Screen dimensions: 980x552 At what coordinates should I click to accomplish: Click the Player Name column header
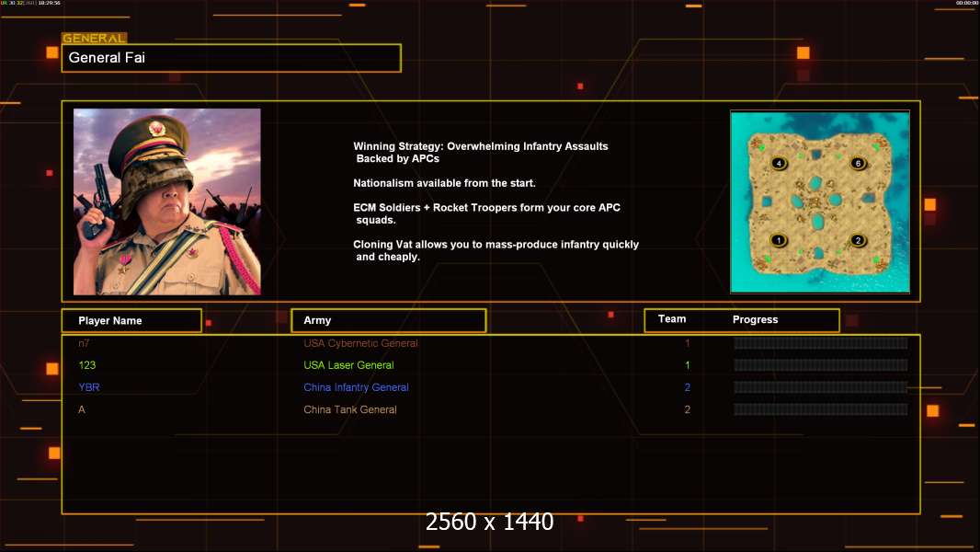[x=131, y=321]
